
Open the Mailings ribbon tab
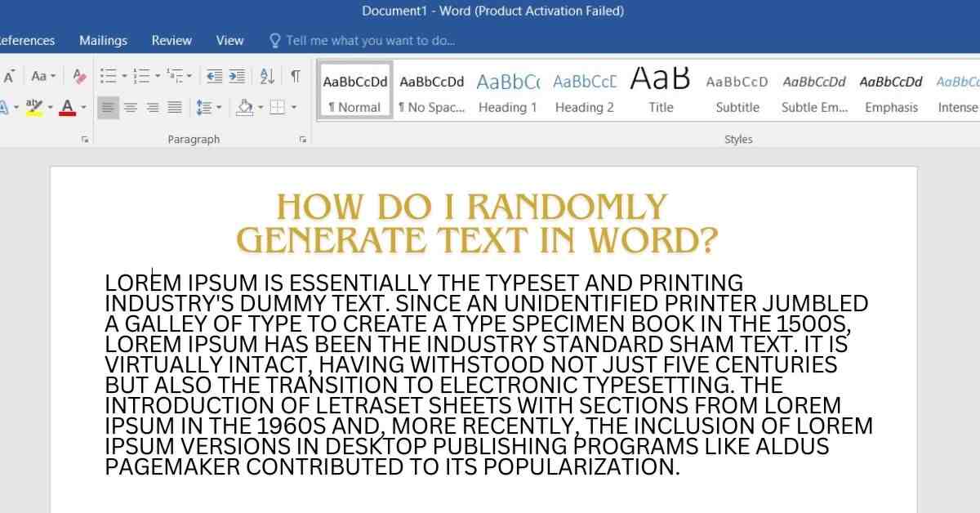click(x=103, y=40)
